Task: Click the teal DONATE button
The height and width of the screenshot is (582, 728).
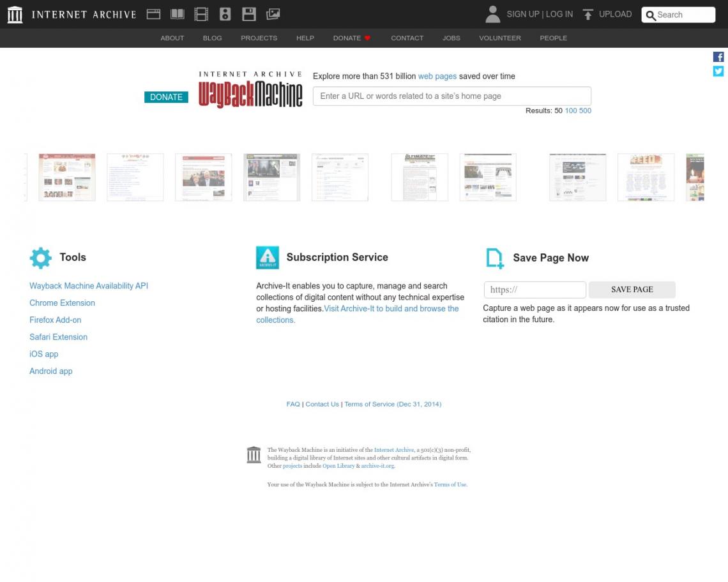Action: 166,97
